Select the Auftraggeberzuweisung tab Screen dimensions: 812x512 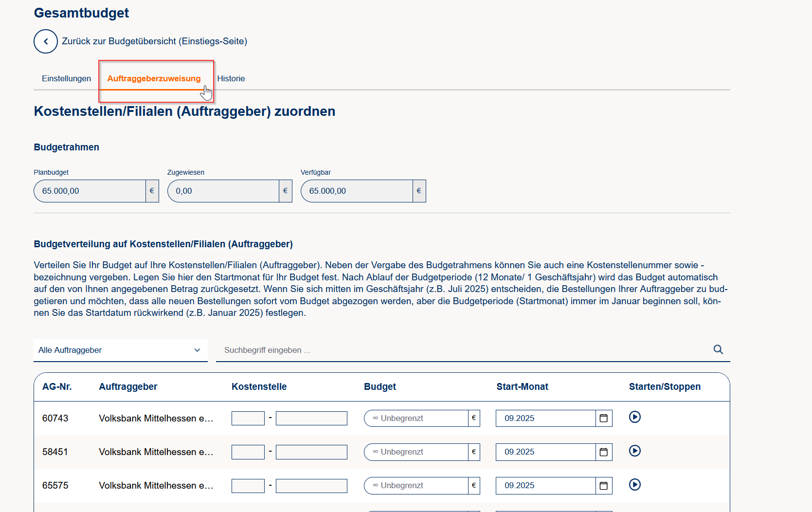(154, 78)
